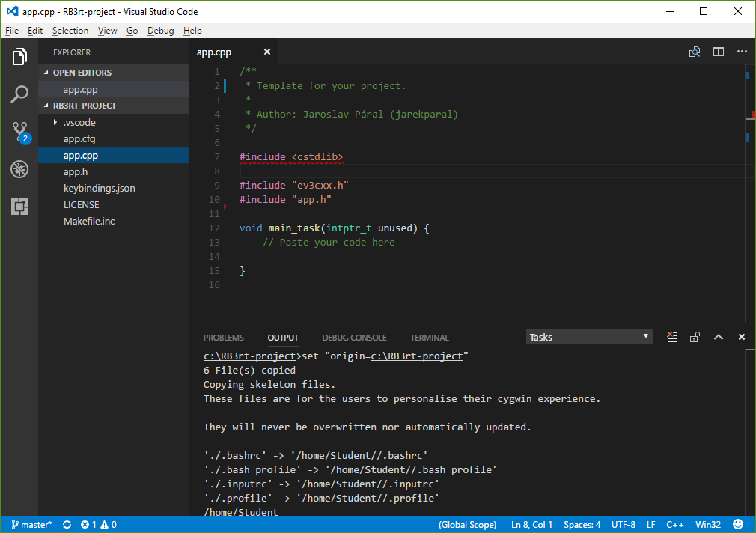Click (Global Scope) in status bar
This screenshot has height=533, width=756.
[x=467, y=524]
